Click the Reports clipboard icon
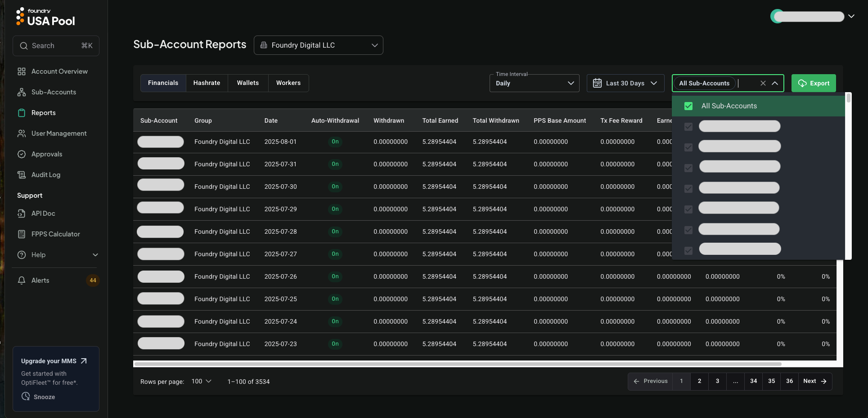868x418 pixels. click(x=21, y=113)
